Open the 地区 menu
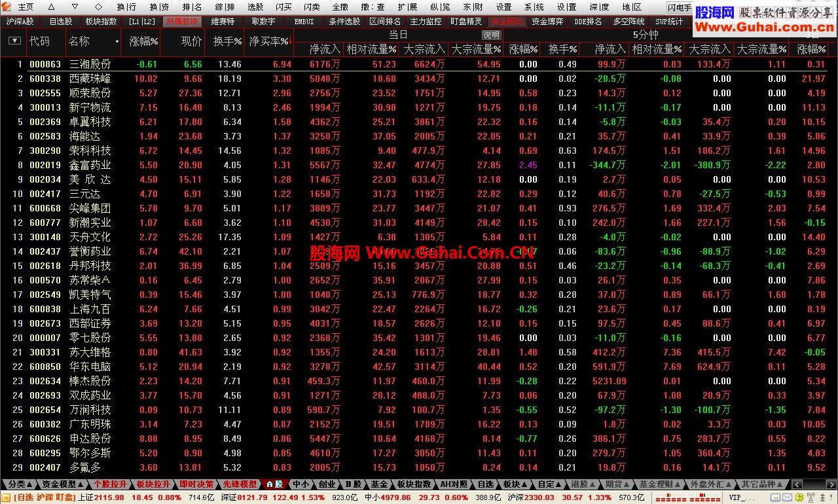This screenshot has width=838, height=504. [x=632, y=7]
